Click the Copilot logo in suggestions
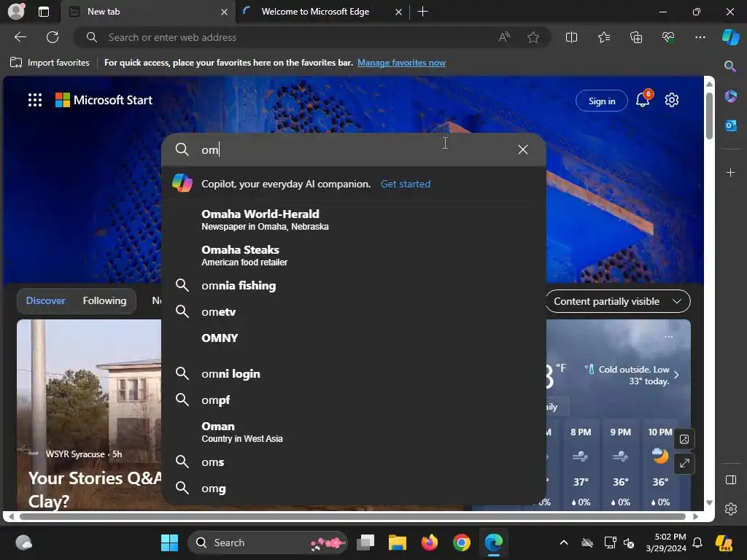This screenshot has height=560, width=747. click(x=182, y=183)
